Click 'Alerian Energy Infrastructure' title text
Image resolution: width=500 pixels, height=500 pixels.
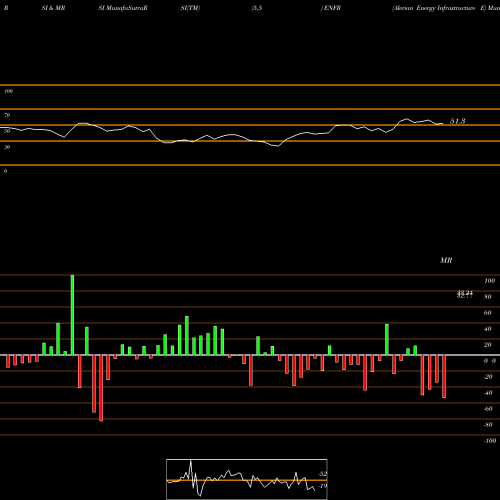point(434,8)
